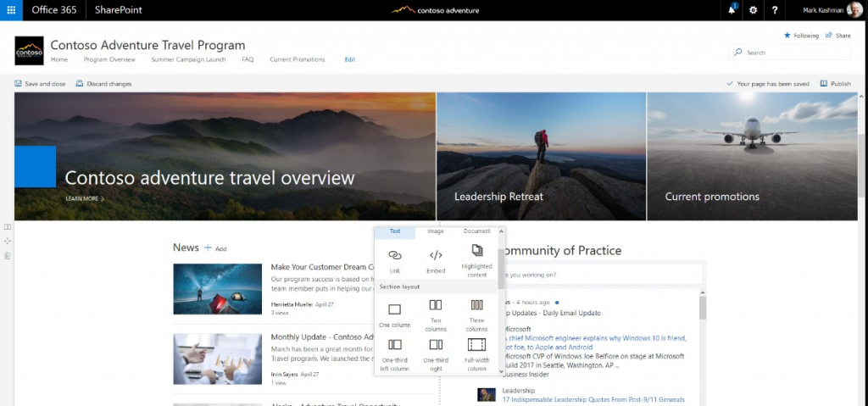The image size is (868, 406).
Task: Select the Image web part
Action: 436,231
